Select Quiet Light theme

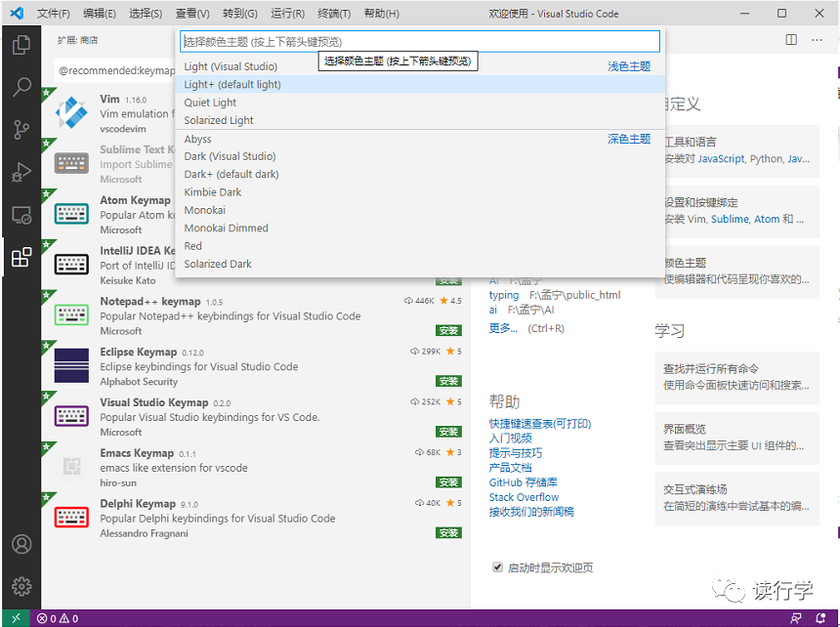click(x=420, y=103)
